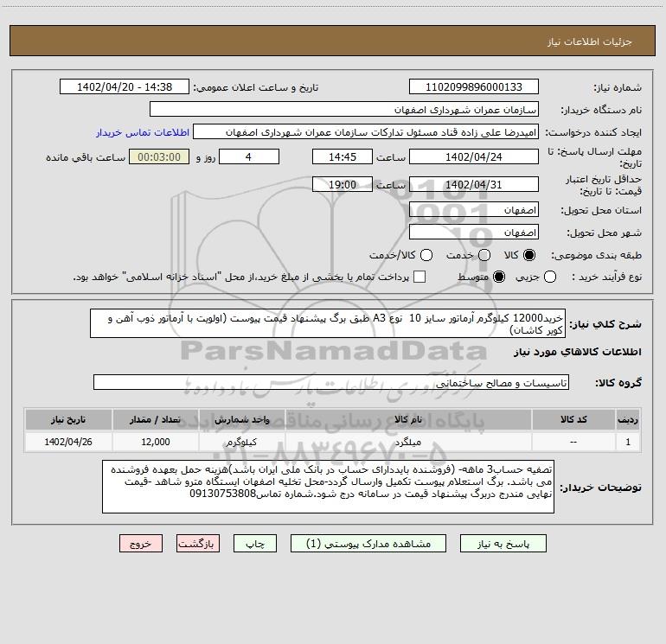Tick the Islamic treasury documents payment checkbox
Image resolution: width=666 pixels, height=644 pixels.
pyautogui.click(x=419, y=277)
